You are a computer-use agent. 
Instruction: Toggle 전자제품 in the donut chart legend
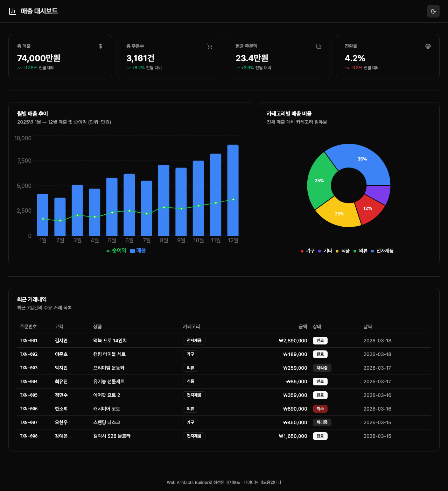pos(385,251)
